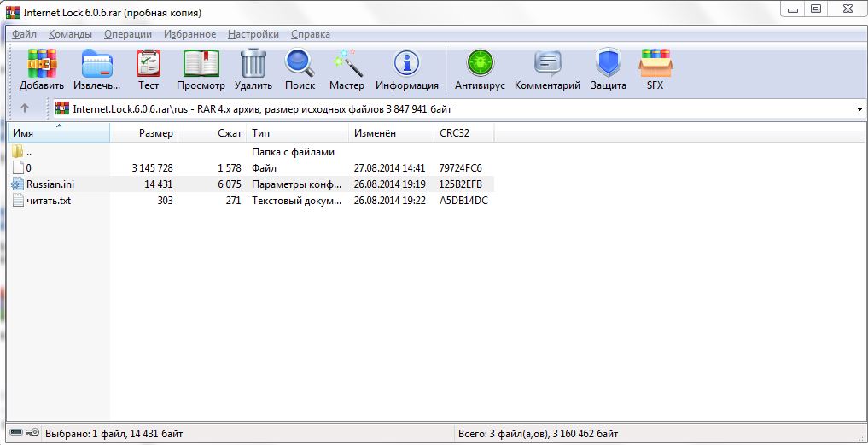Expand the archive path dropdown arrow
Viewport: 868px width, 445px height.
858,109
